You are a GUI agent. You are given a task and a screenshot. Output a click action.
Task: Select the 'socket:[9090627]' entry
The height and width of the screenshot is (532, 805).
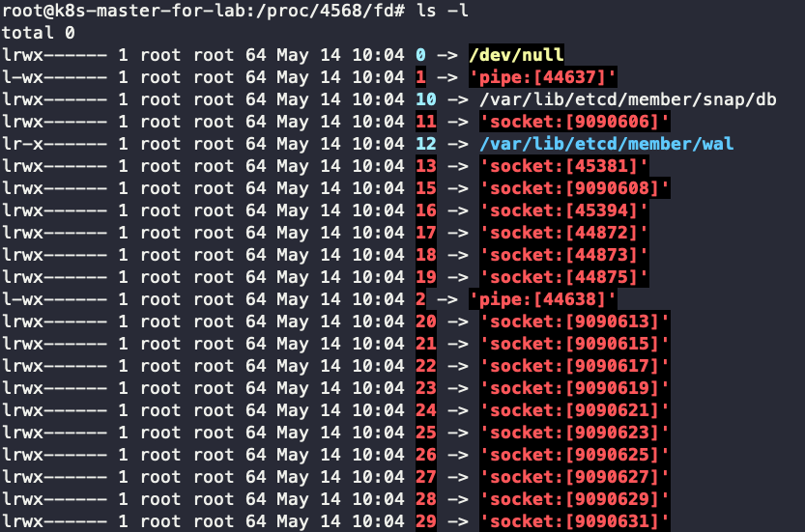point(574,477)
